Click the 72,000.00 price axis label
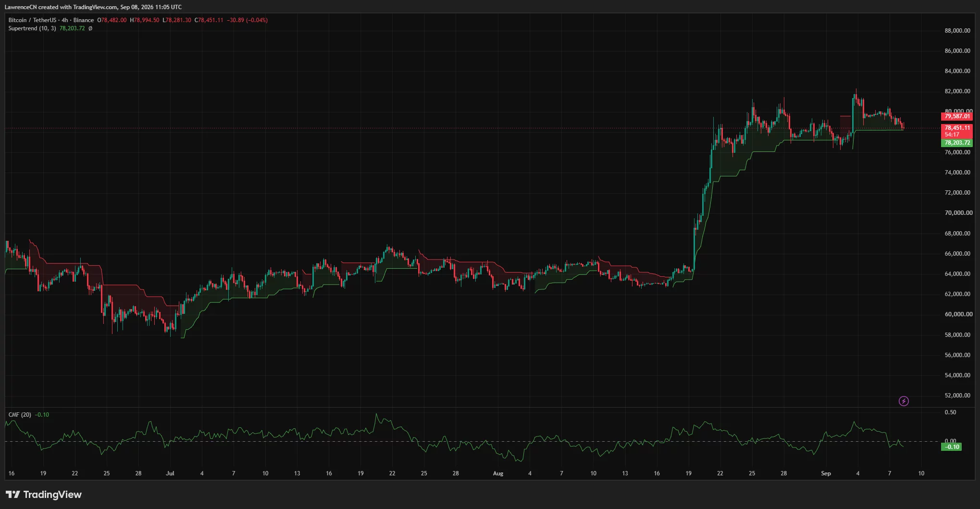The width and height of the screenshot is (980, 509). [x=957, y=193]
